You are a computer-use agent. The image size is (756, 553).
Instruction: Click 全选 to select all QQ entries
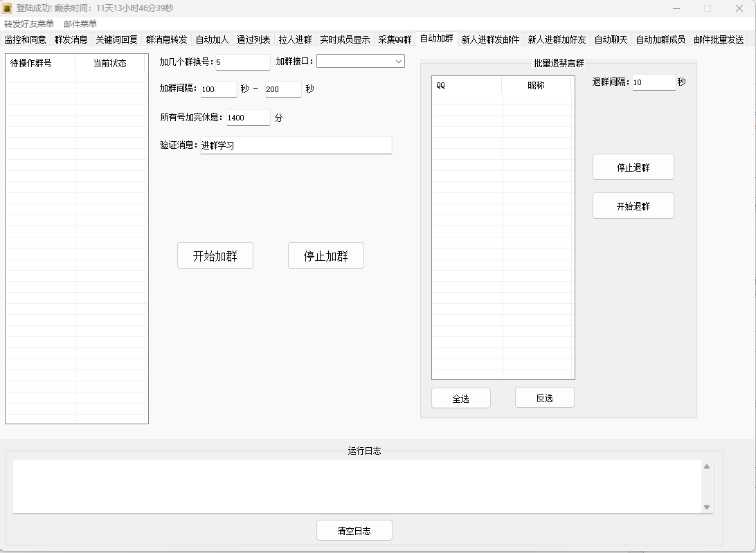point(461,398)
